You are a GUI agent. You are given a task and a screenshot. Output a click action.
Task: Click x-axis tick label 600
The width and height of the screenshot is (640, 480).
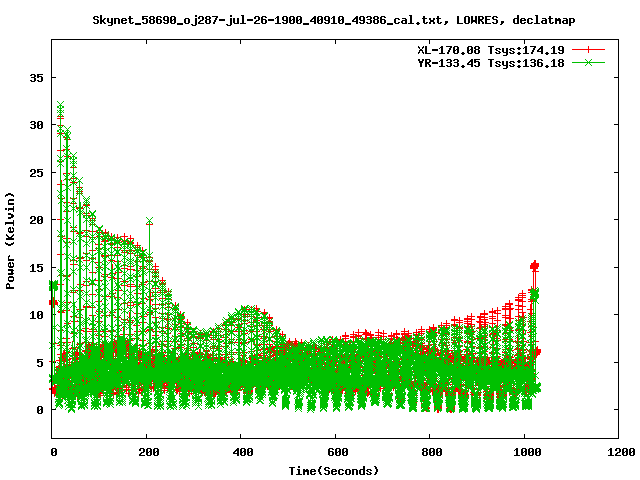point(338,452)
